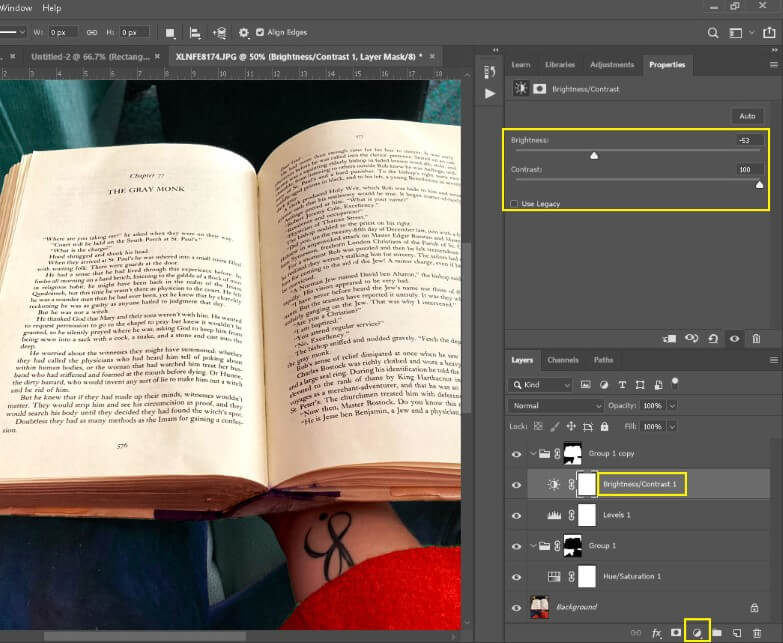Open the gear settings in options bar

[x=243, y=33]
